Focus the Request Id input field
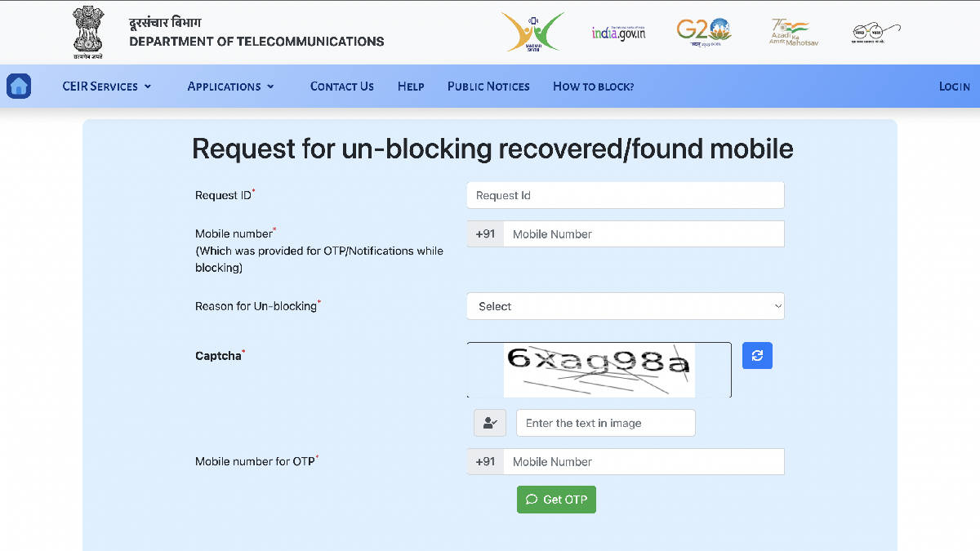This screenshot has height=551, width=980. click(626, 195)
